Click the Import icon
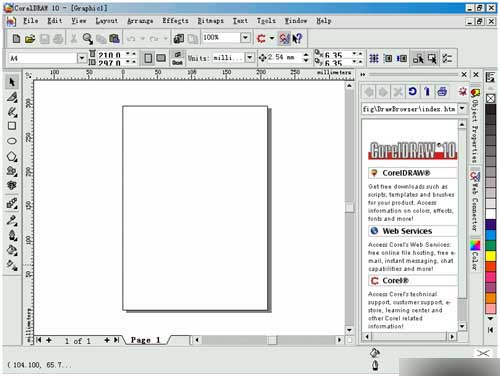This screenshot has height=376, width=500. tap(179, 39)
